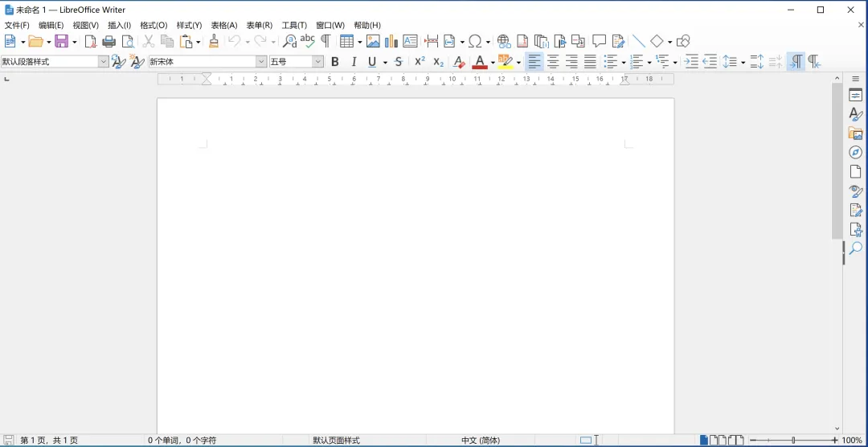Open the font color dropdown arrow
Viewport: 868px width, 447px height.
coord(493,62)
